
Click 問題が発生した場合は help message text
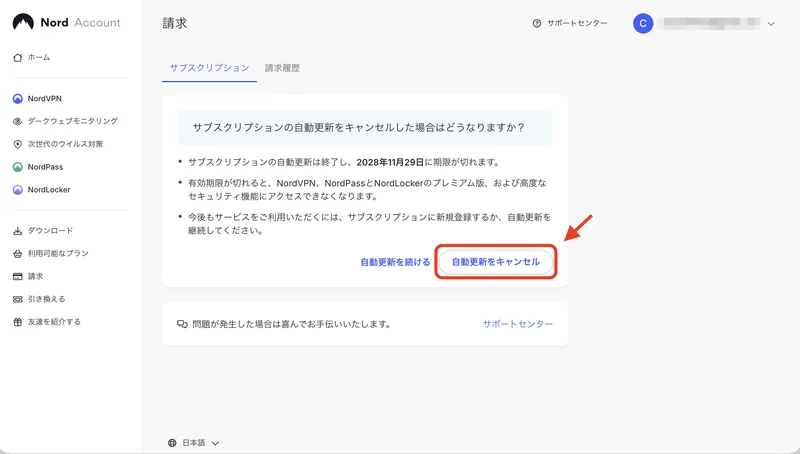point(291,324)
